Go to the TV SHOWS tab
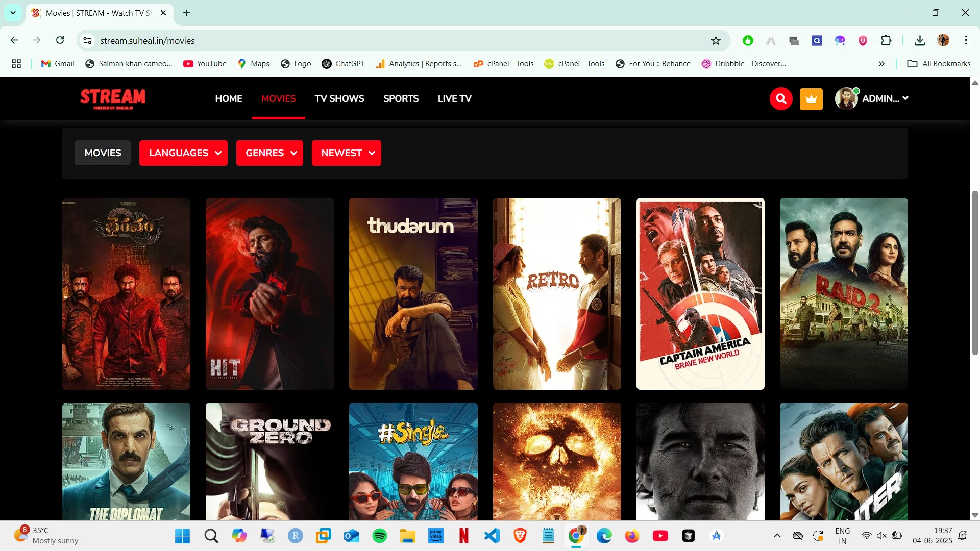 339,98
